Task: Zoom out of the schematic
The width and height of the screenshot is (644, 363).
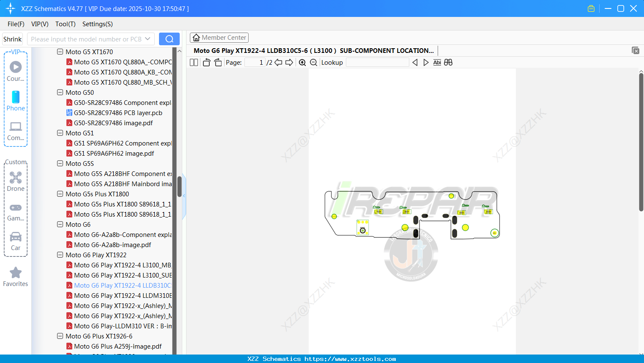Action: tap(313, 63)
